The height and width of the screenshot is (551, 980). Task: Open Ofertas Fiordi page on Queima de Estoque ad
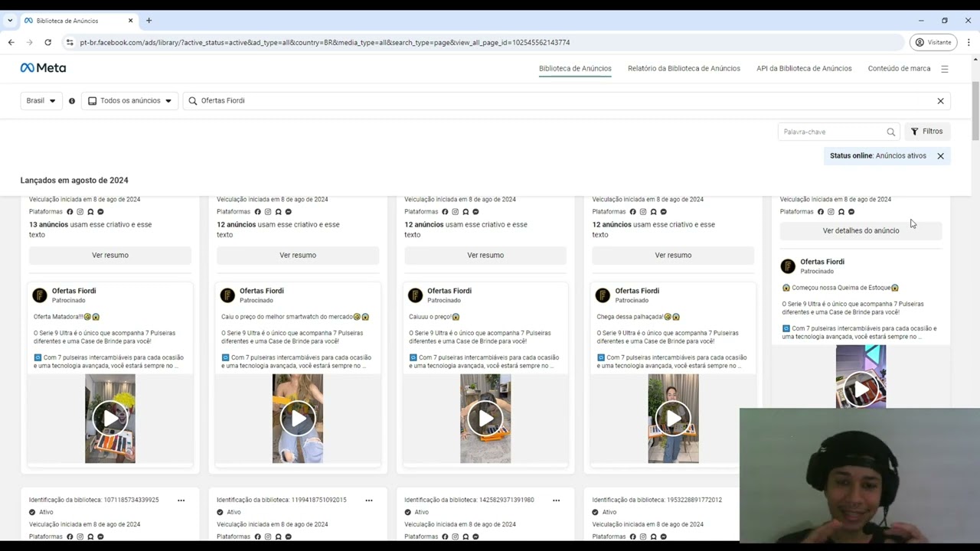822,262
